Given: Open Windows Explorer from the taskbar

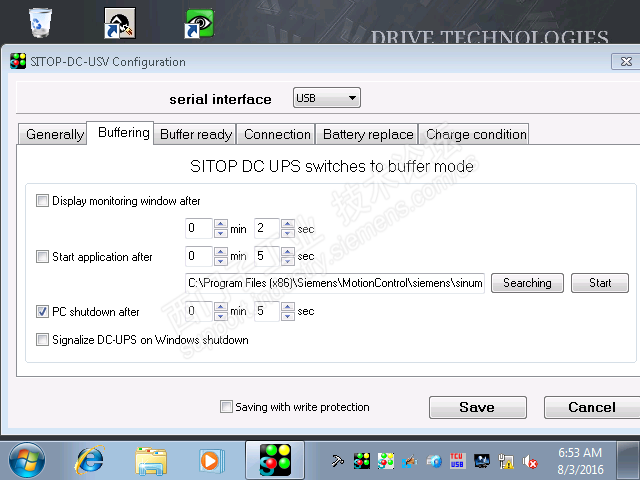Looking at the screenshot, I should tap(151, 461).
